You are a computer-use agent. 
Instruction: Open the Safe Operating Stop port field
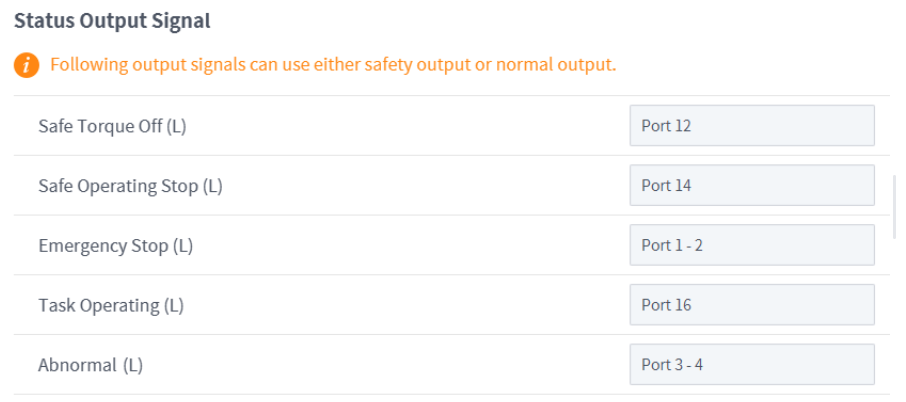(x=751, y=186)
